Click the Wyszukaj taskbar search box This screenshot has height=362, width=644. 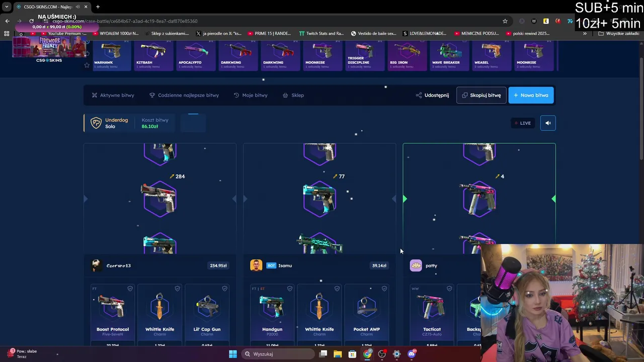278,354
